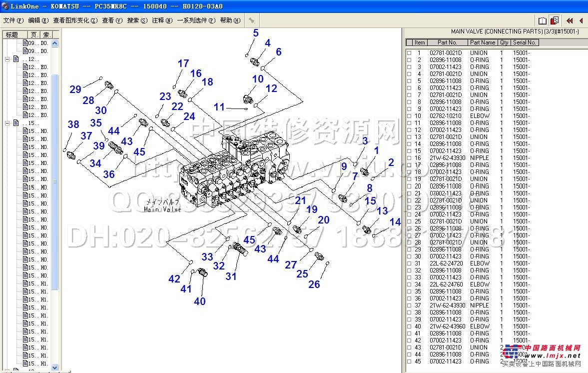
Task: Open the 文件(F) menu
Action: (13, 20)
